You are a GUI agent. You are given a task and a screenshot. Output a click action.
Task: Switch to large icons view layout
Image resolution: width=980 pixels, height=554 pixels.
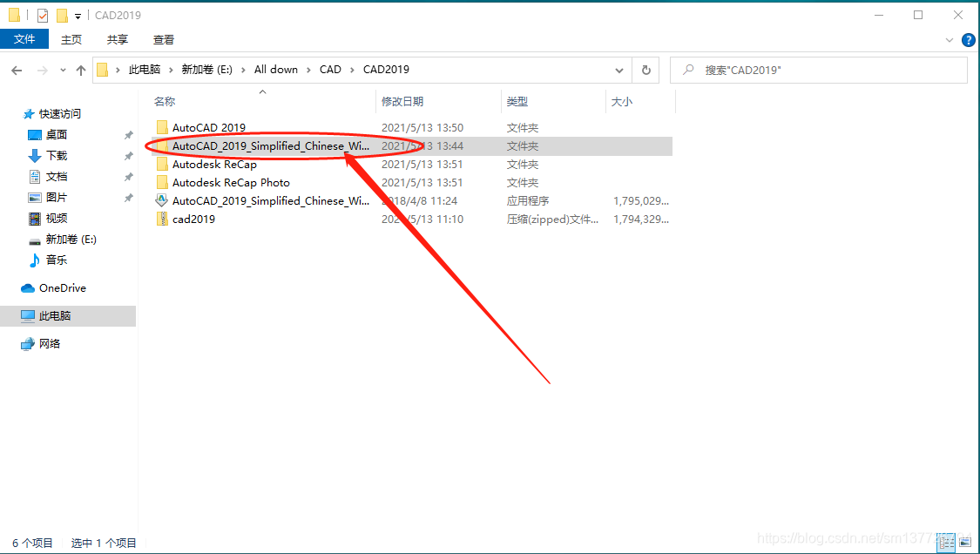coord(965,543)
